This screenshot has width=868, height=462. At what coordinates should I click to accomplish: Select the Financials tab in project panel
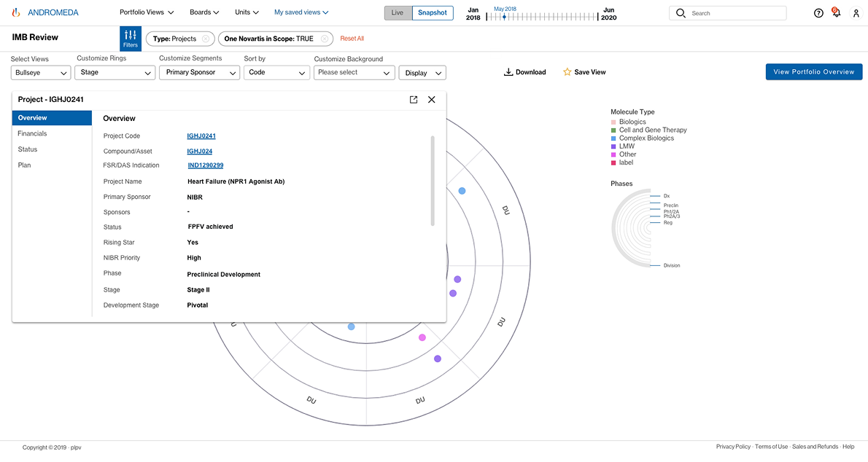[33, 133]
